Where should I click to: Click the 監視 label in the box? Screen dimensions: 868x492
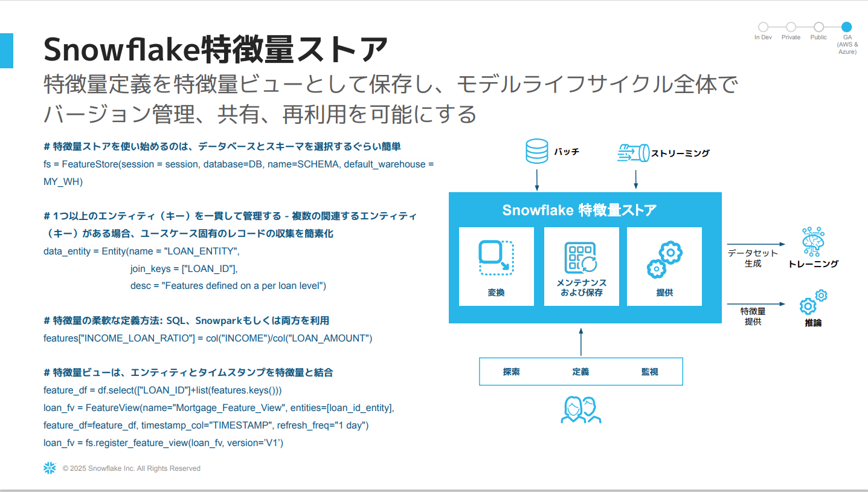pyautogui.click(x=649, y=372)
